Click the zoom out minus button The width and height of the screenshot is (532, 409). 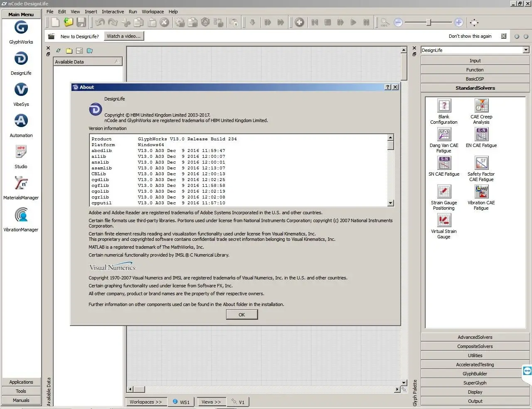pyautogui.click(x=398, y=22)
